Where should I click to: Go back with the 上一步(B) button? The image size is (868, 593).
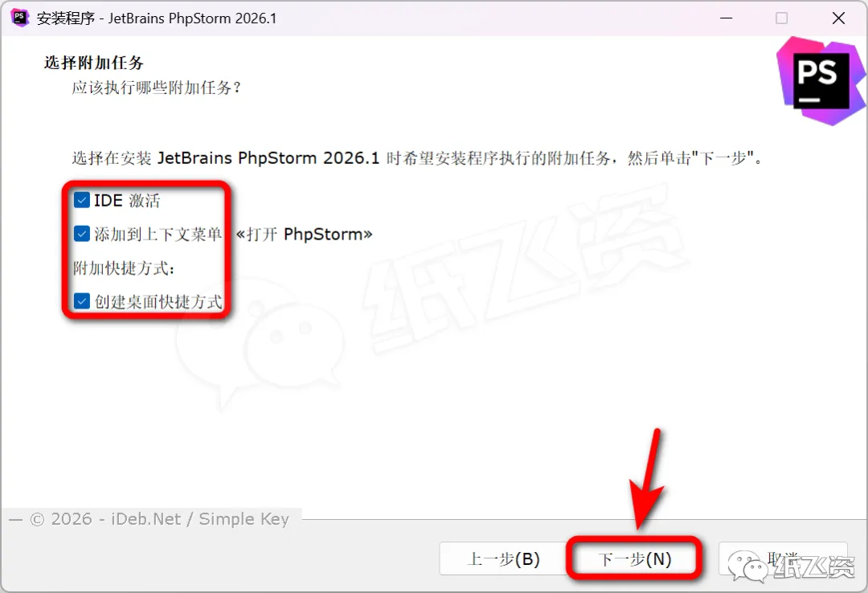pos(504,558)
